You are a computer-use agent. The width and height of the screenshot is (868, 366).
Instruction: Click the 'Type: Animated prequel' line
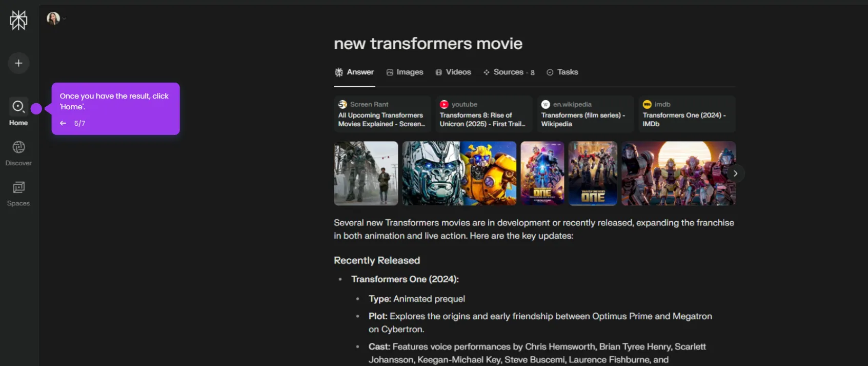(x=417, y=299)
